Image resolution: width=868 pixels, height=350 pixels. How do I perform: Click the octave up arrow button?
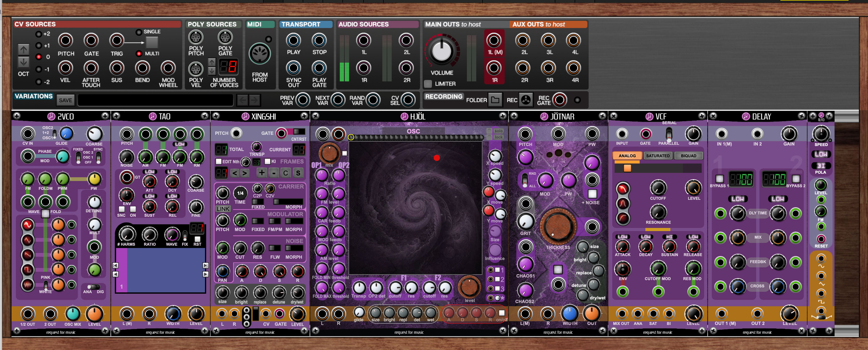(23, 50)
